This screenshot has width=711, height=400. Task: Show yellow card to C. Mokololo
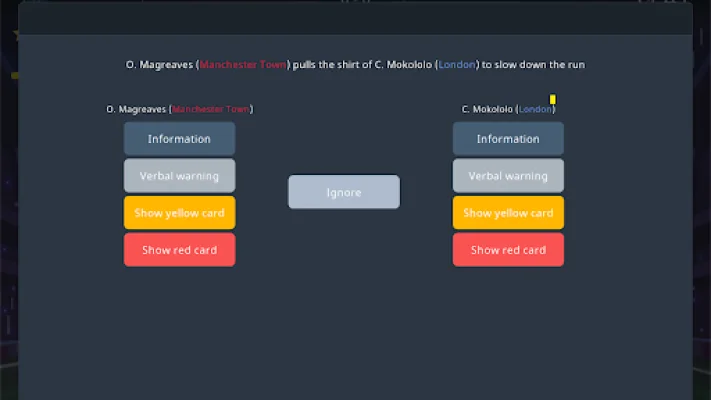coord(508,213)
